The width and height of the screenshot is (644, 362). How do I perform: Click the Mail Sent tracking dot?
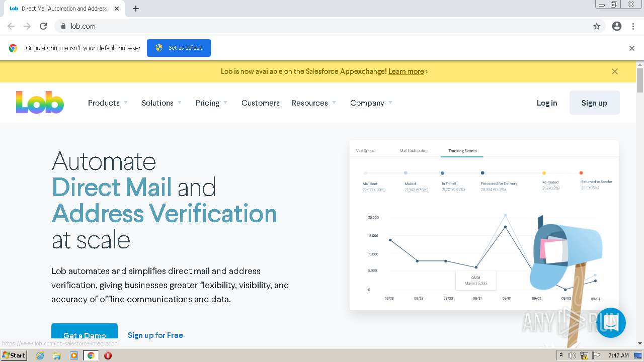tap(365, 173)
